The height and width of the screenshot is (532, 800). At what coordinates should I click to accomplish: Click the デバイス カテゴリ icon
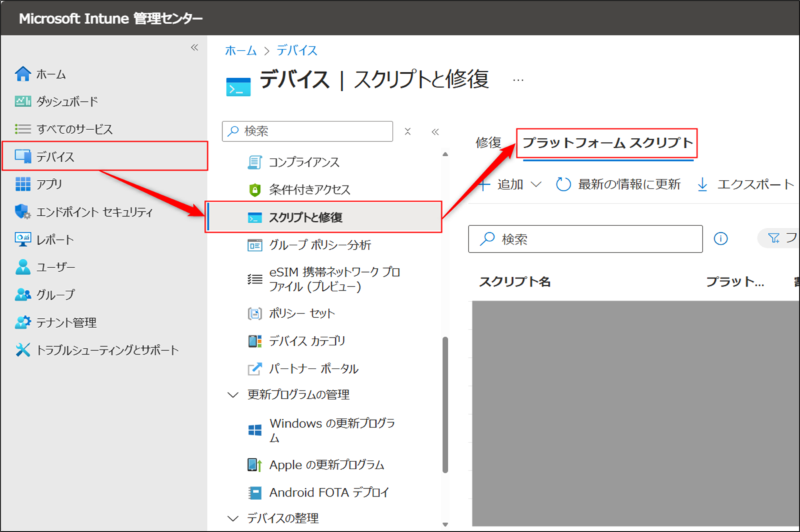[255, 341]
